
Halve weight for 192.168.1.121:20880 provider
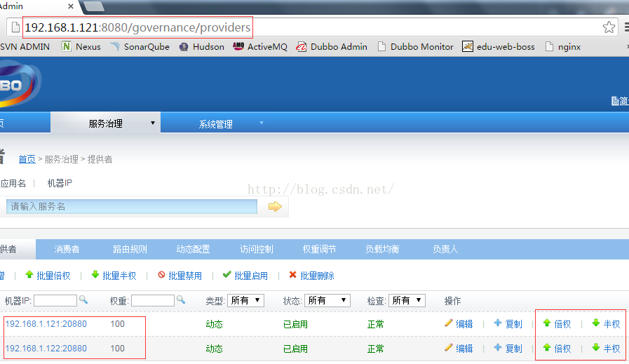pos(606,324)
